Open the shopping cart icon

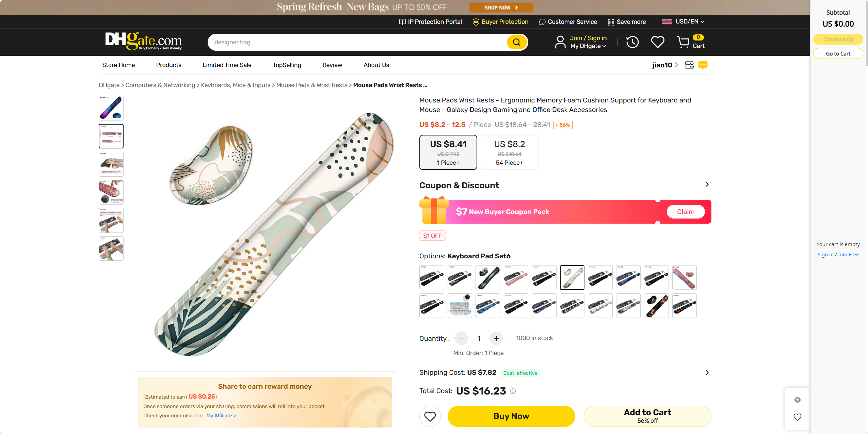pos(683,42)
